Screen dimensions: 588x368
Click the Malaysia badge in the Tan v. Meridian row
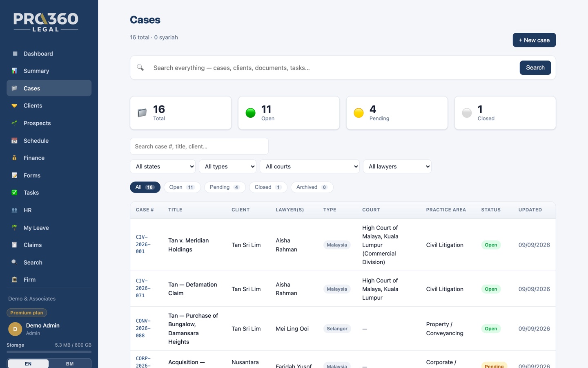coord(337,245)
